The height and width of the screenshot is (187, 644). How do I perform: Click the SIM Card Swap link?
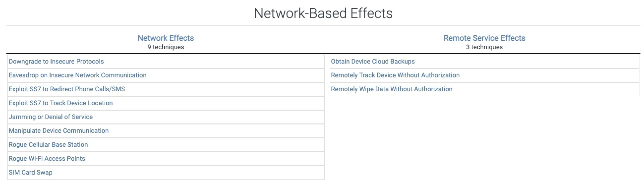click(30, 172)
